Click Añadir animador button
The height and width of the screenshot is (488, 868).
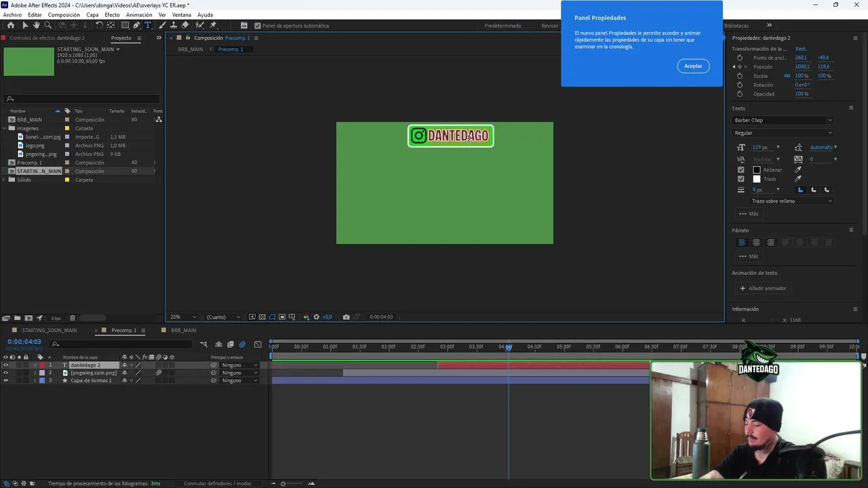pos(763,288)
